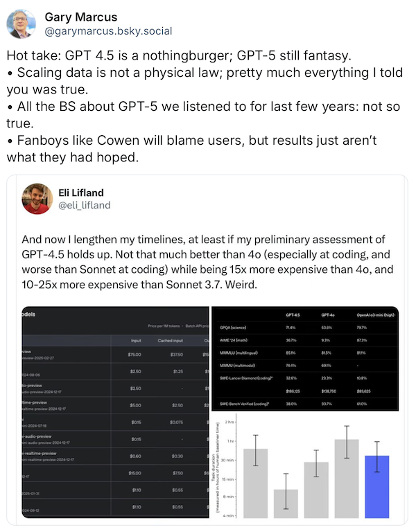416x532 pixels.
Task: Click the GPQA (science) row label
Action: pyautogui.click(x=233, y=328)
